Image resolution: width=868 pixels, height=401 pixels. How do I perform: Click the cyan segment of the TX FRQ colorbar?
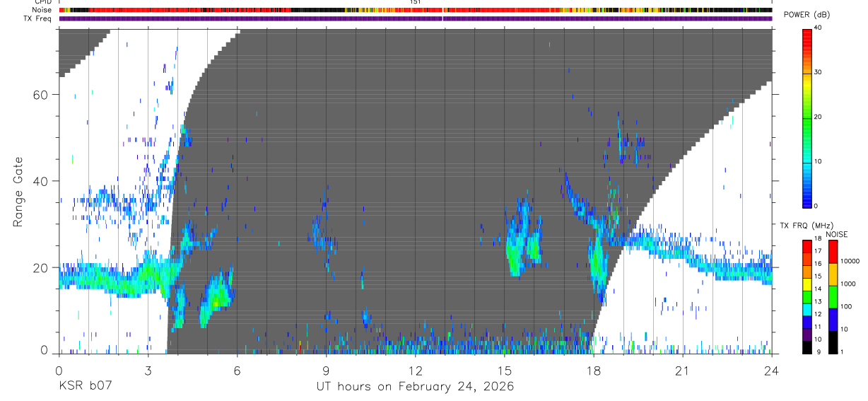pyautogui.click(x=807, y=309)
